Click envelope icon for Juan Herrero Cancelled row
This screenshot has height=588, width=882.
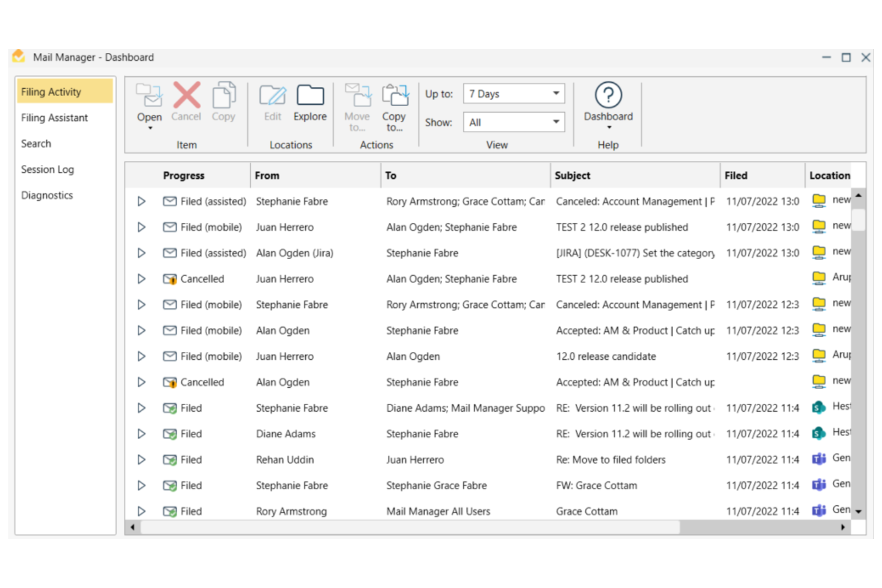click(x=170, y=279)
